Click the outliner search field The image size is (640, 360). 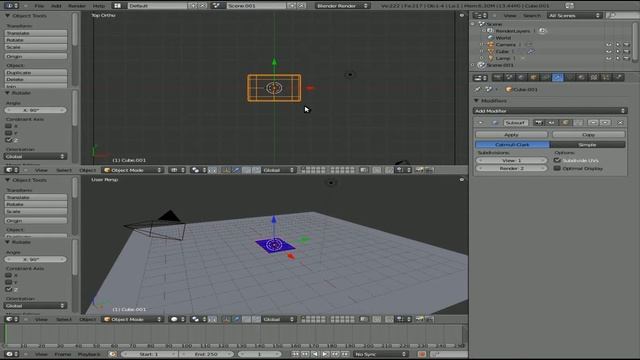coord(622,16)
